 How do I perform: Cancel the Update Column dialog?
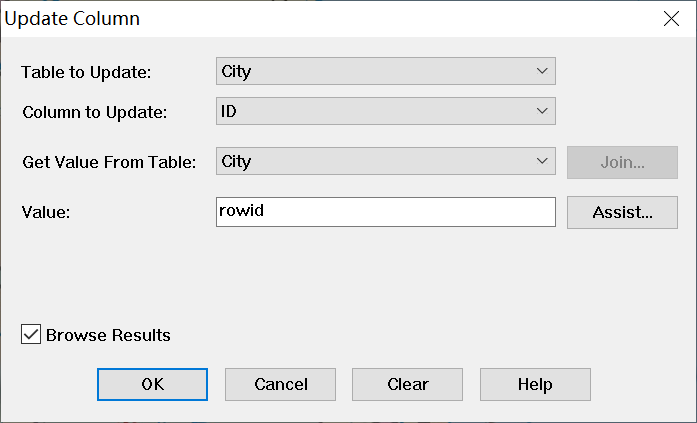(281, 384)
